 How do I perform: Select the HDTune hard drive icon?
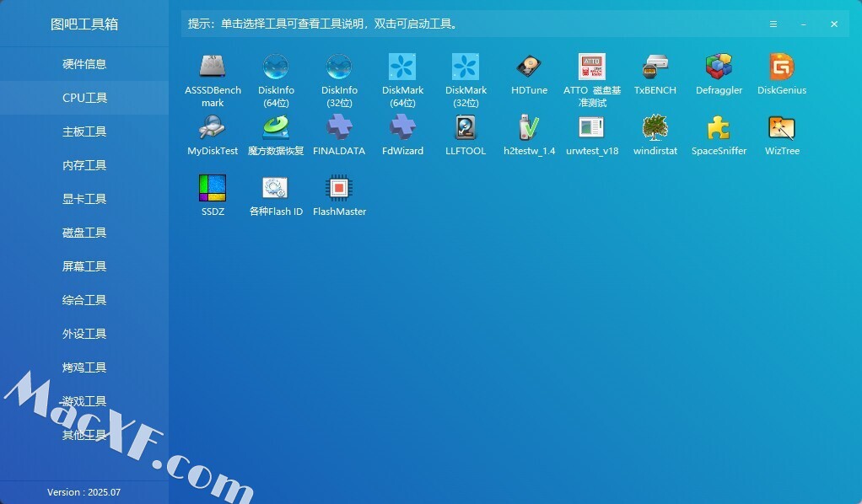click(x=529, y=67)
